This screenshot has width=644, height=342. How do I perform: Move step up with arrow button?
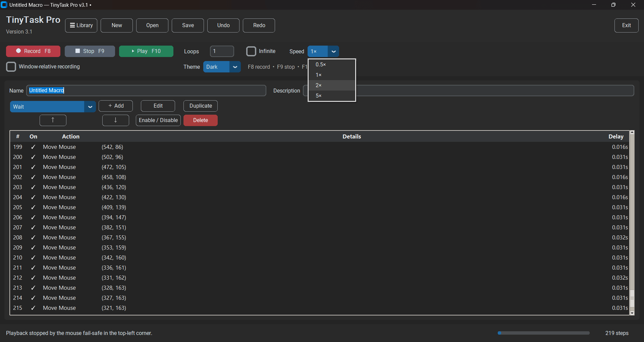[53, 120]
